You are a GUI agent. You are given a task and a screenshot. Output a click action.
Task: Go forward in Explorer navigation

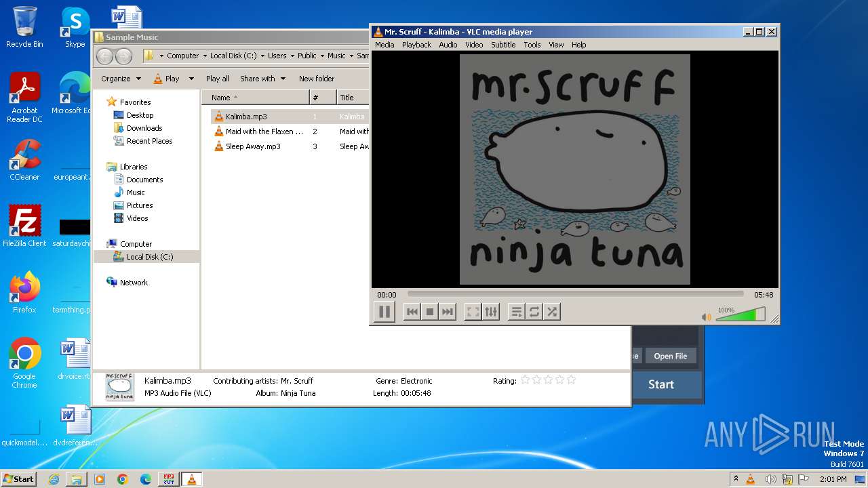[x=123, y=56]
